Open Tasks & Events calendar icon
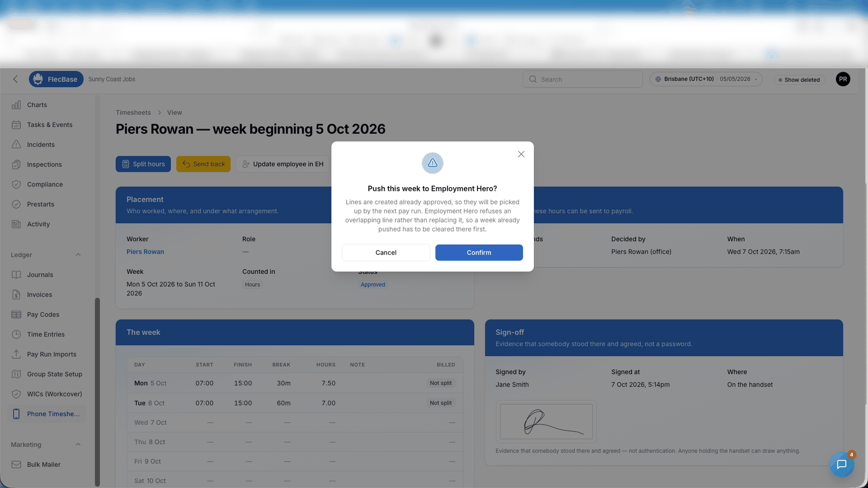 tap(16, 125)
